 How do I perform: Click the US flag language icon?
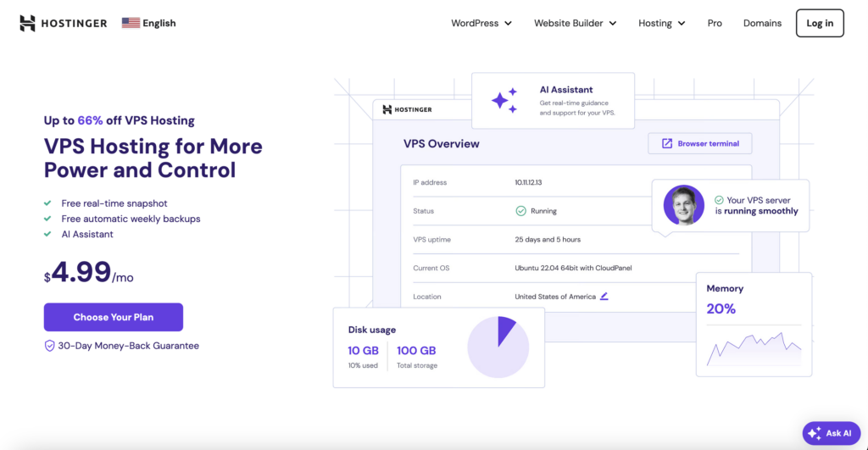pos(131,23)
